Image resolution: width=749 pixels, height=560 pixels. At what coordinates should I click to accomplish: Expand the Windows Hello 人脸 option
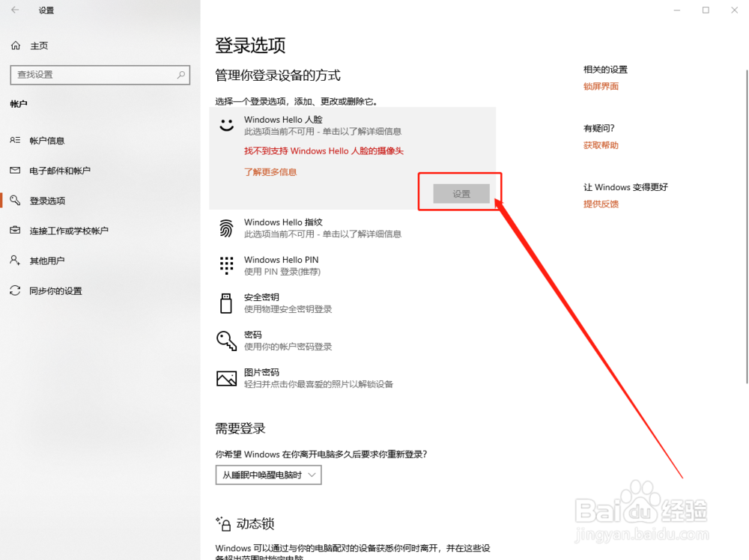[x=353, y=125]
